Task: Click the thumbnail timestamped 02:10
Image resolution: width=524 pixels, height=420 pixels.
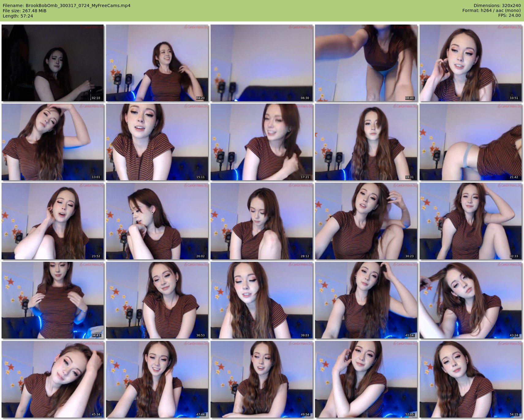Action: point(52,63)
